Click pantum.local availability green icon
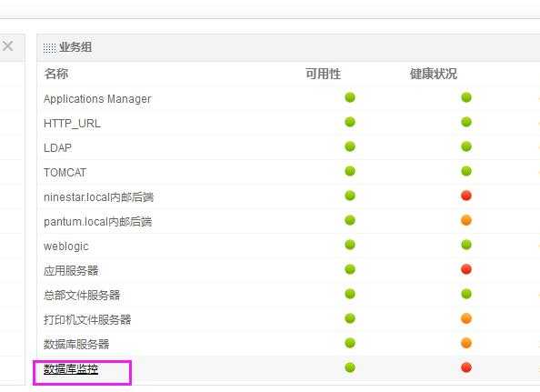 (350, 220)
